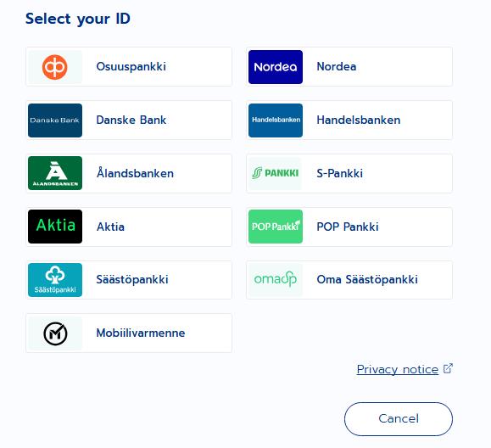Viewport: 491px width, 448px height.
Task: Click the omasp logo
Action: [276, 280]
